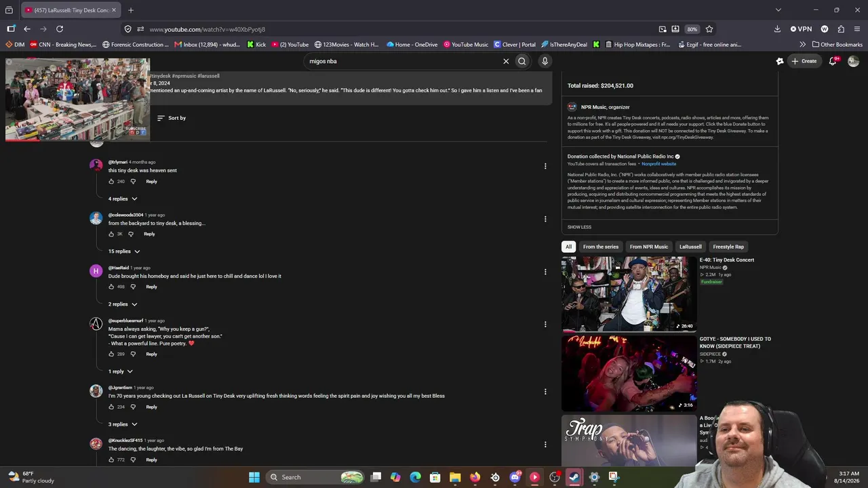Open Firefox from the taskbar
This screenshot has height=488, width=868.
click(475, 477)
